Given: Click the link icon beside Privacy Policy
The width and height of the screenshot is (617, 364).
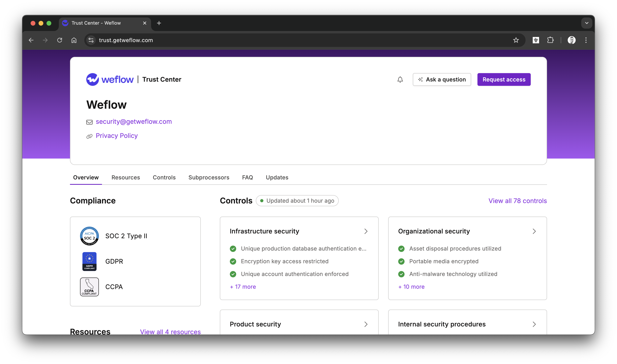Looking at the screenshot, I should coord(89,136).
